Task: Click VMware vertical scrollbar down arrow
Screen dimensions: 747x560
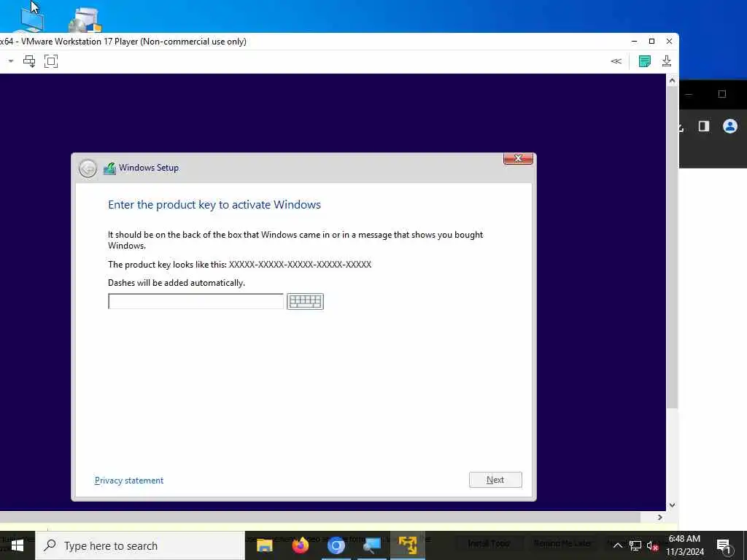Action: (672, 505)
